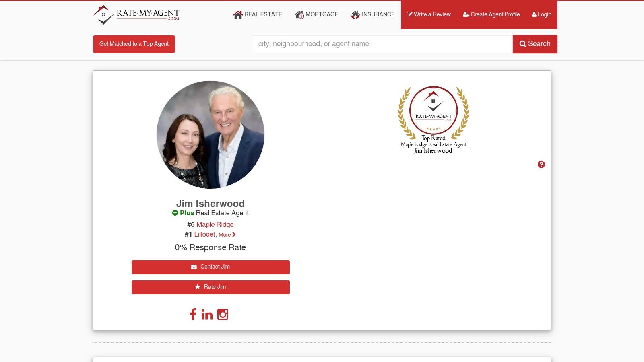The width and height of the screenshot is (644, 362).
Task: Click the Rate Jim button
Action: (x=211, y=287)
